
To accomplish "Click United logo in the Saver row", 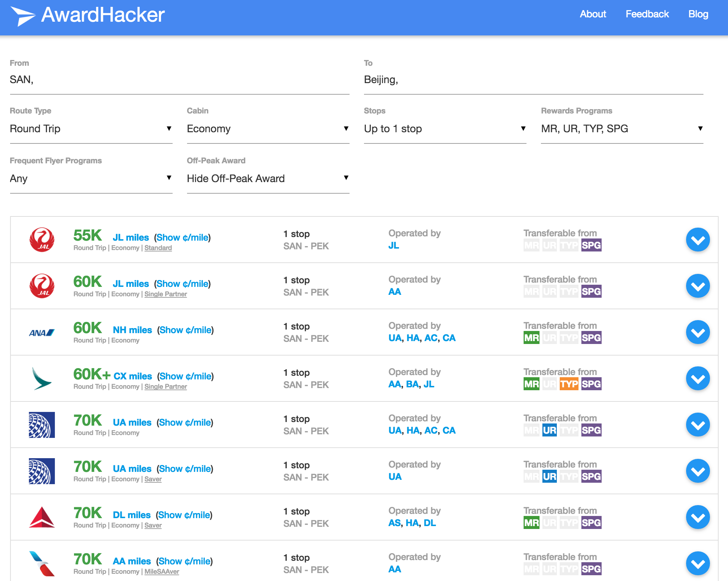I will coord(42,471).
